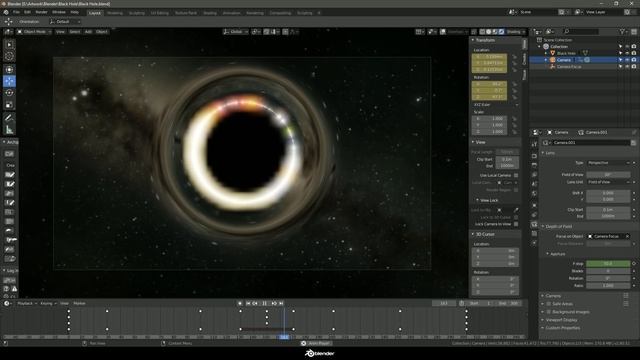Enable Lock Camera to View checkbox

pyautogui.click(x=516, y=224)
